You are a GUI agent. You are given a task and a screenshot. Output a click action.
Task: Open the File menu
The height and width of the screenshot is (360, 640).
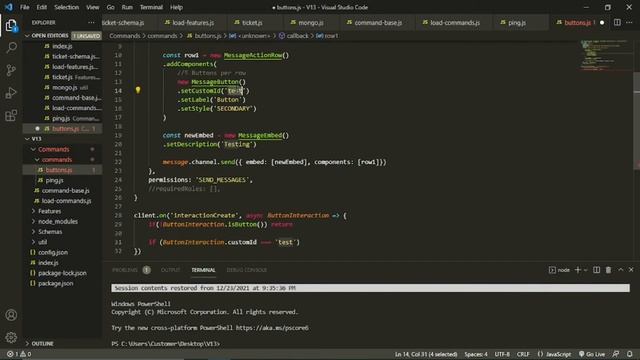[24, 7]
